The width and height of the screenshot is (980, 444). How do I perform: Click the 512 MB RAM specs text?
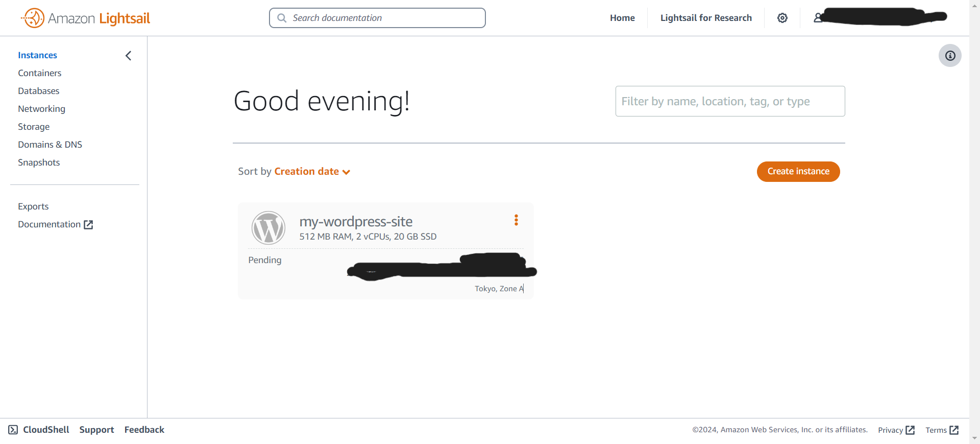[368, 237]
